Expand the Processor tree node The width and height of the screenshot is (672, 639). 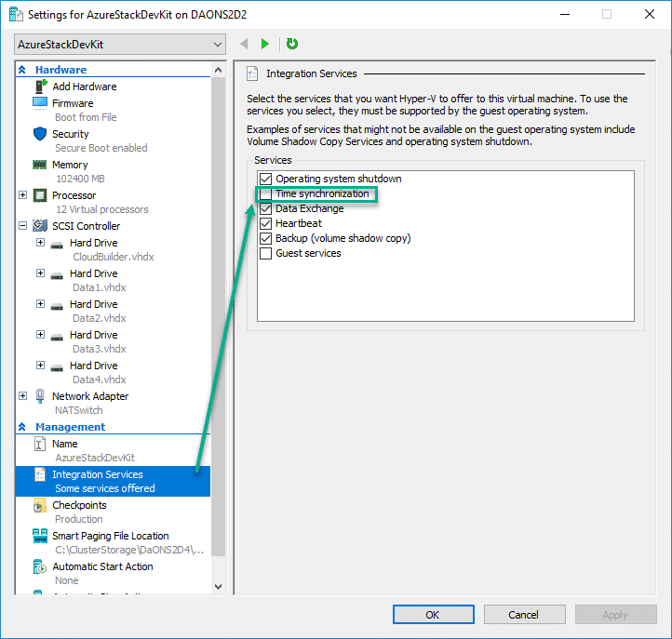pyautogui.click(x=22, y=195)
